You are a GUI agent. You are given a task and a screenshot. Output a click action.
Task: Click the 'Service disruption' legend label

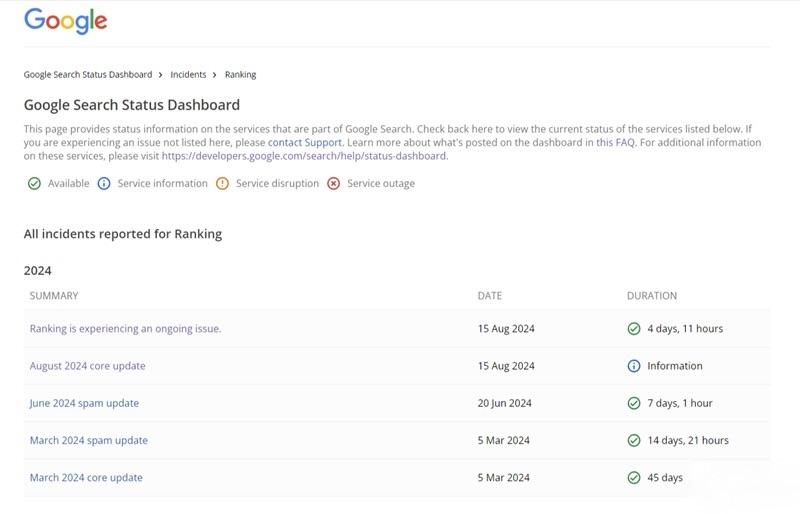[x=278, y=184]
